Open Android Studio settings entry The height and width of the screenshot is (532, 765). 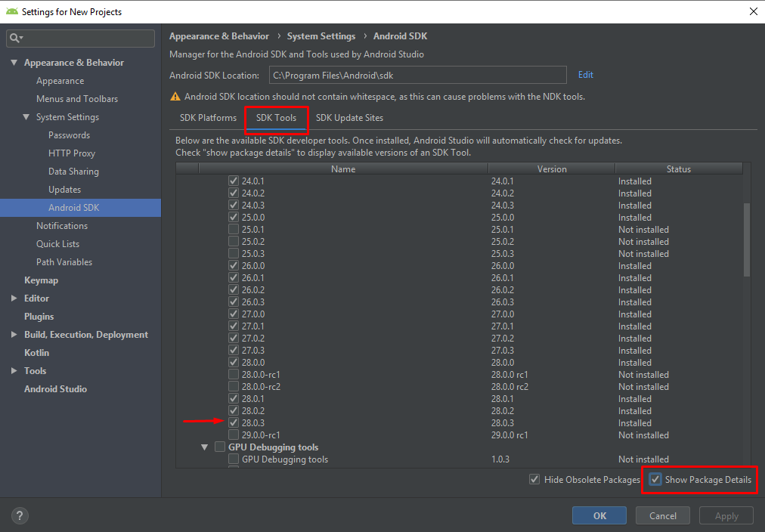pos(56,389)
